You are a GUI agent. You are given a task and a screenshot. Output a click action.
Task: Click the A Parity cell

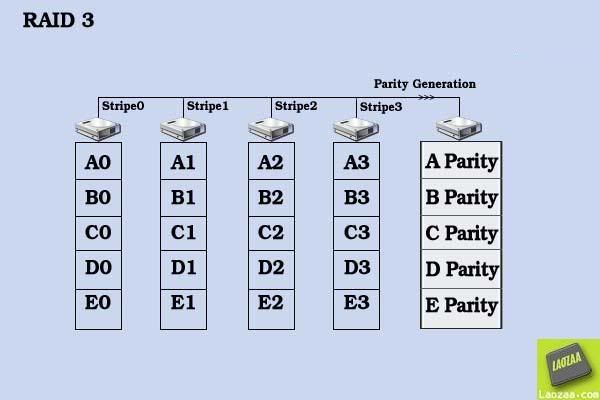(461, 160)
